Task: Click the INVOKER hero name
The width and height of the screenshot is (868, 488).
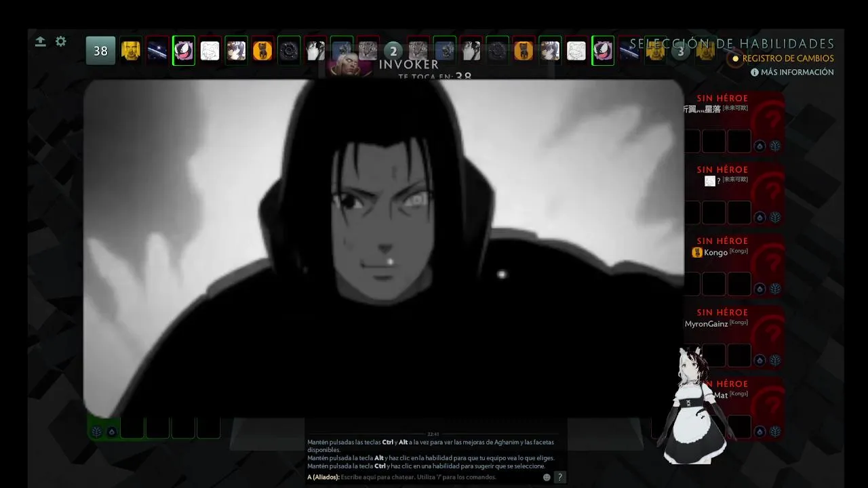Action: (409, 64)
